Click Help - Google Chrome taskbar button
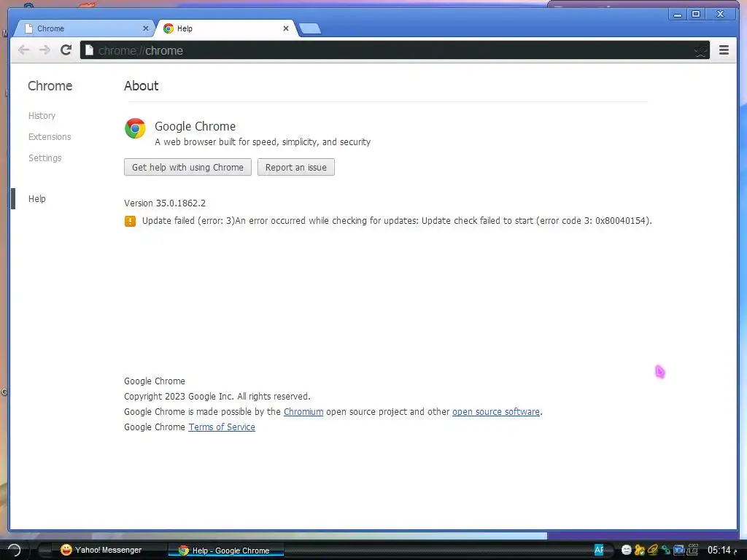Screen dimensions: 747x560 pyautogui.click(x=225, y=551)
